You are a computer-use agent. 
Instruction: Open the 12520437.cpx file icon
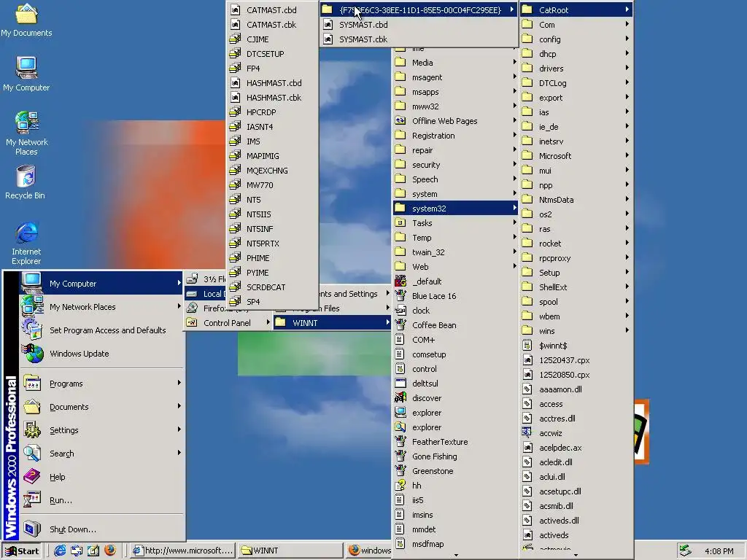pos(527,360)
